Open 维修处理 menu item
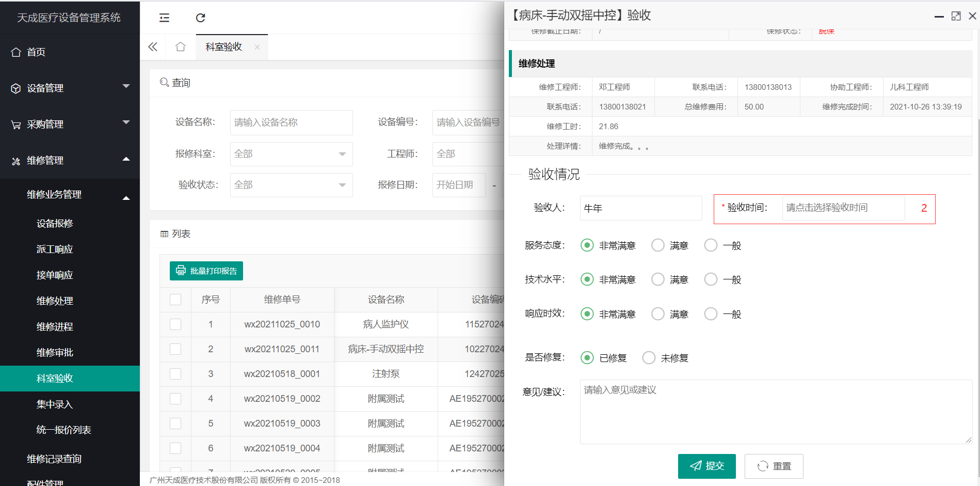This screenshot has height=486, width=980. click(x=70, y=301)
